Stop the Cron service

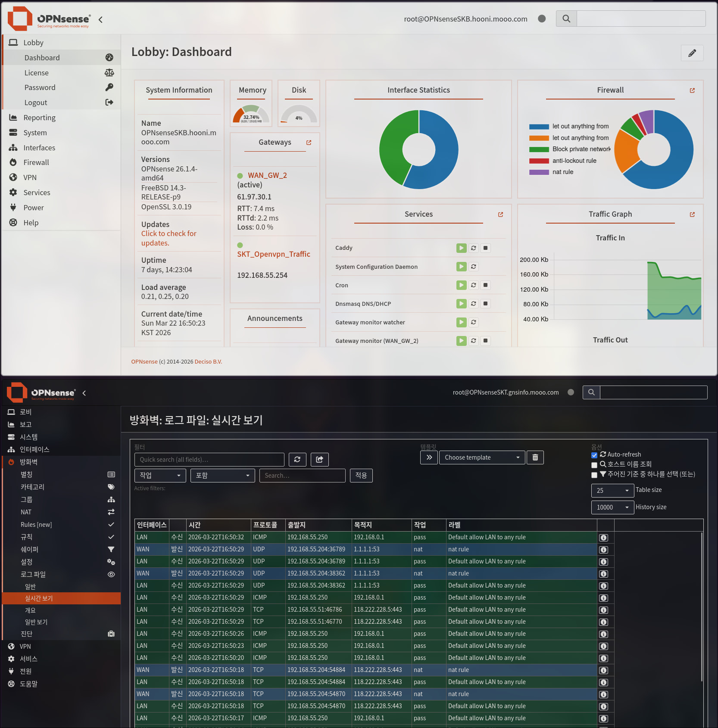click(485, 285)
